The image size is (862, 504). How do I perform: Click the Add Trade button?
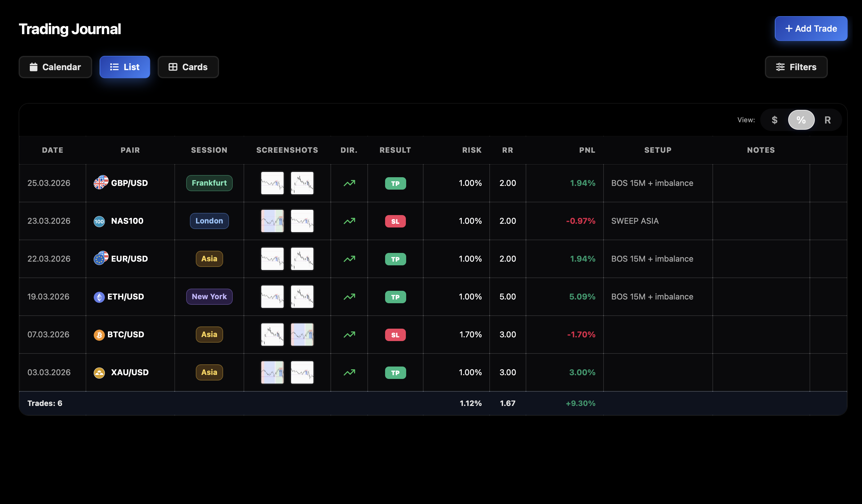(x=811, y=29)
